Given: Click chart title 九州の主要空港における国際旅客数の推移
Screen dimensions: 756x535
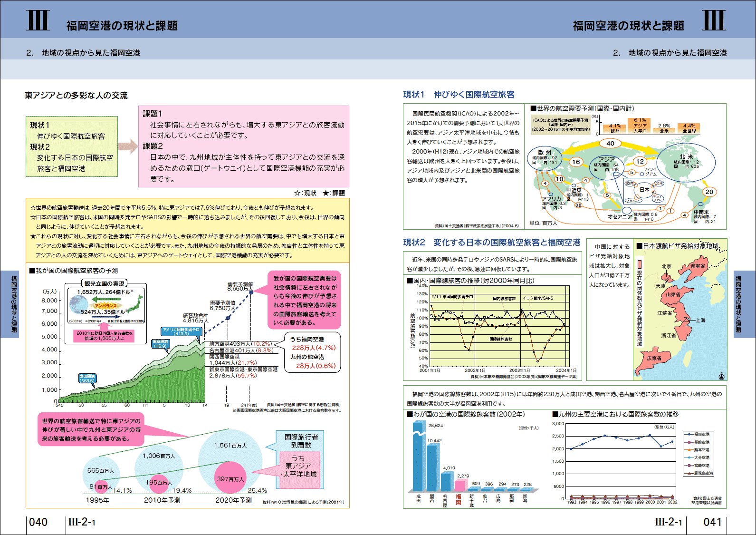Looking at the screenshot, I should [615, 414].
